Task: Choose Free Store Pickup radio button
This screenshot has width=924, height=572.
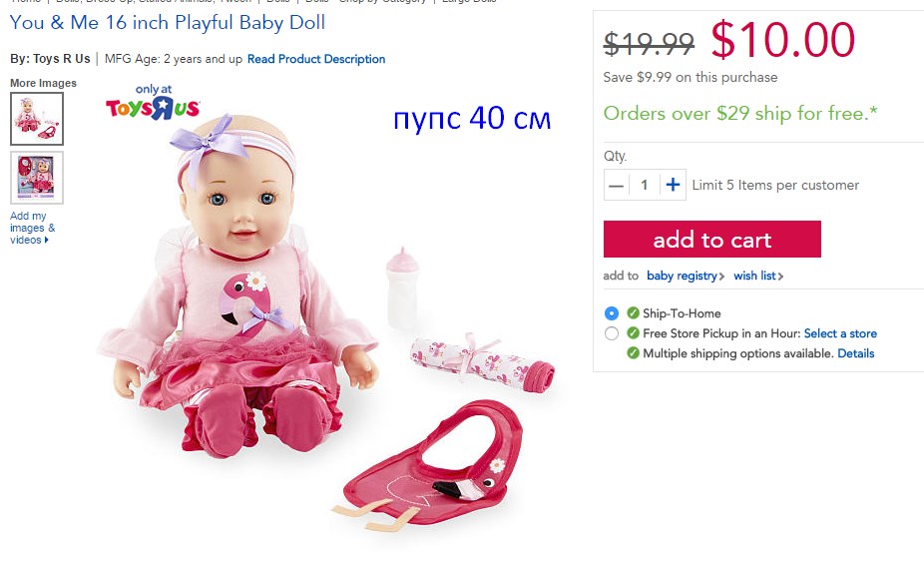Action: [612, 333]
